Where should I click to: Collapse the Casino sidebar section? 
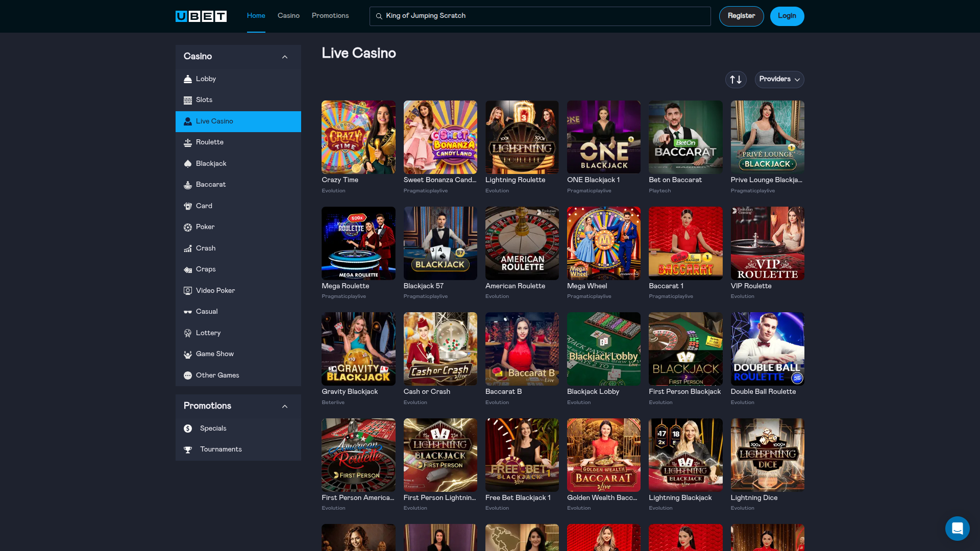coord(285,57)
